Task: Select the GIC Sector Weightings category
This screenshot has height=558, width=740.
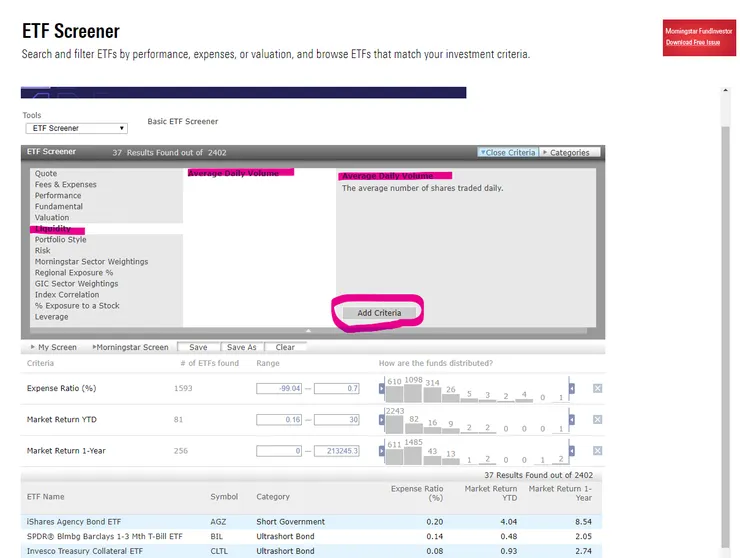Action: (x=76, y=284)
